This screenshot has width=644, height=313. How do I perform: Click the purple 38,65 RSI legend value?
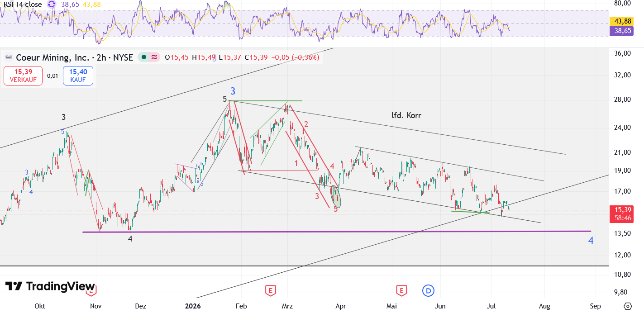click(x=70, y=5)
